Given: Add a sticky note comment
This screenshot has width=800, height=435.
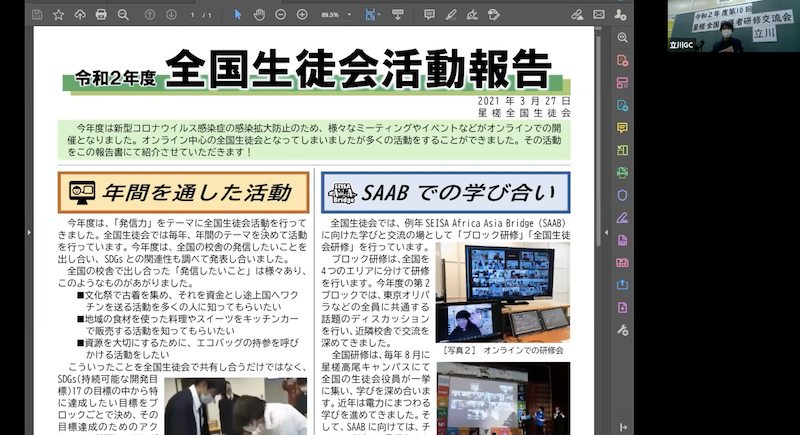Looking at the screenshot, I should 429,15.
